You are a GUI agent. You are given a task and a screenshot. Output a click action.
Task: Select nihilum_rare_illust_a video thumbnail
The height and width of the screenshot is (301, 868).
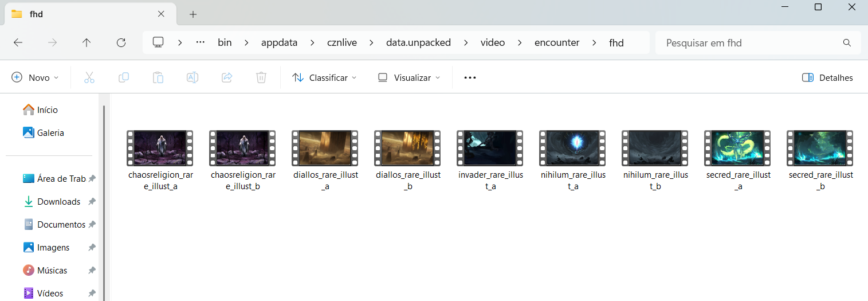pos(572,148)
